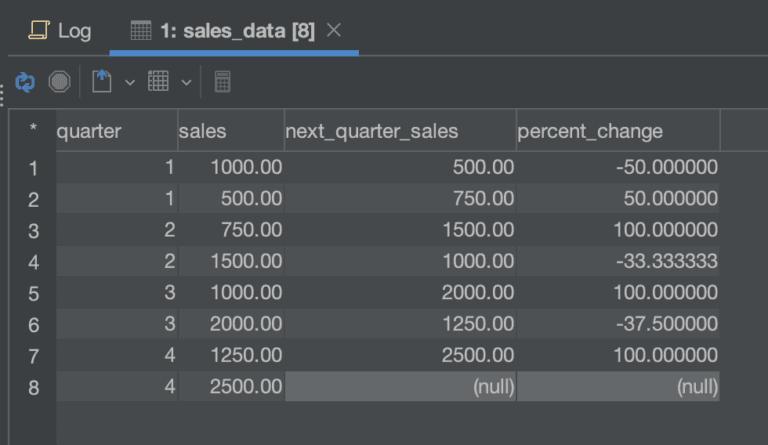
Task: Select row number 4 header
Action: tap(33, 262)
